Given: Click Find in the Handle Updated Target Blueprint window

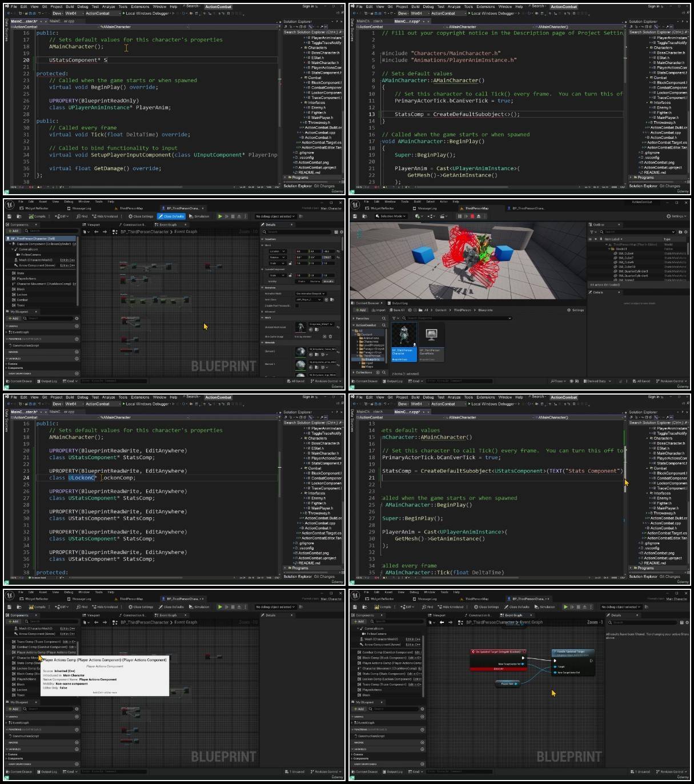Looking at the screenshot, I should pos(428,607).
